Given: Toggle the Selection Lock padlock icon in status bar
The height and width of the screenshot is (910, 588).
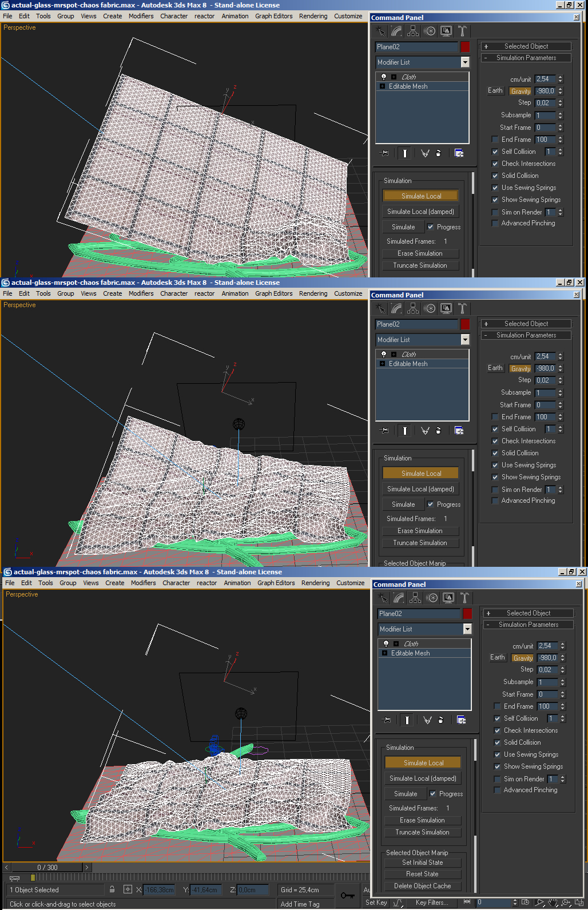Looking at the screenshot, I should [112, 889].
